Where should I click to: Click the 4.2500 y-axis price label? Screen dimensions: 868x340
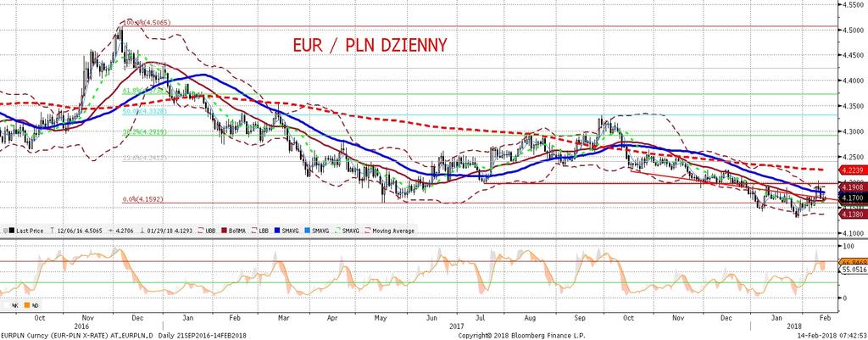click(851, 157)
